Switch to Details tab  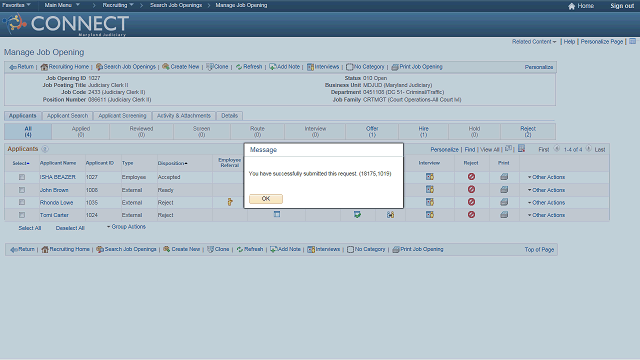click(x=229, y=116)
